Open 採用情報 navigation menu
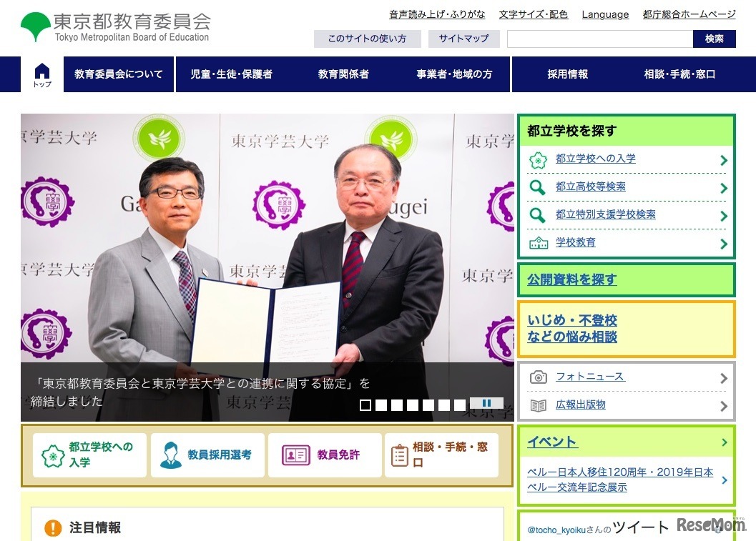Viewport: 756px width, 541px height. (x=567, y=74)
